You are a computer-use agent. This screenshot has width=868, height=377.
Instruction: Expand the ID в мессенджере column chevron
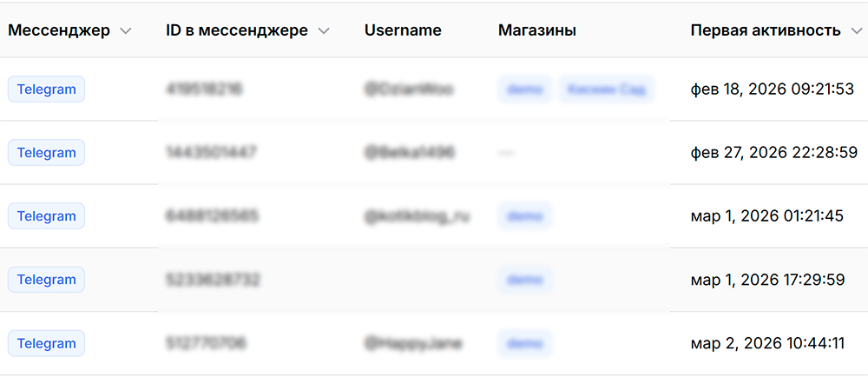pos(324,30)
